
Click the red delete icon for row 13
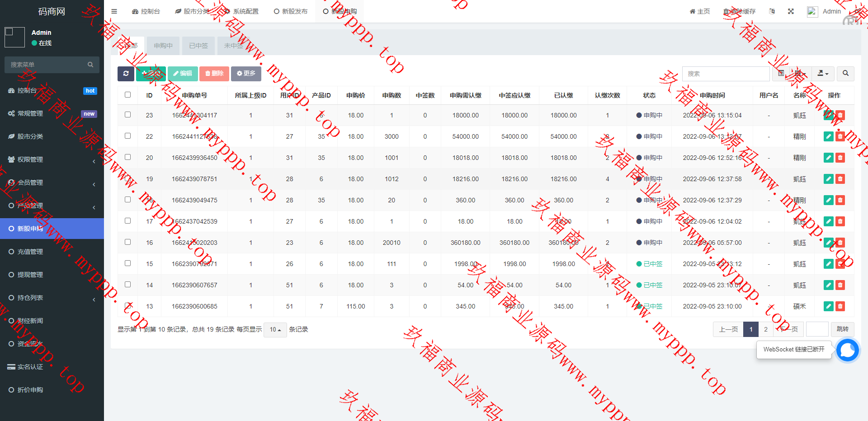pos(840,306)
